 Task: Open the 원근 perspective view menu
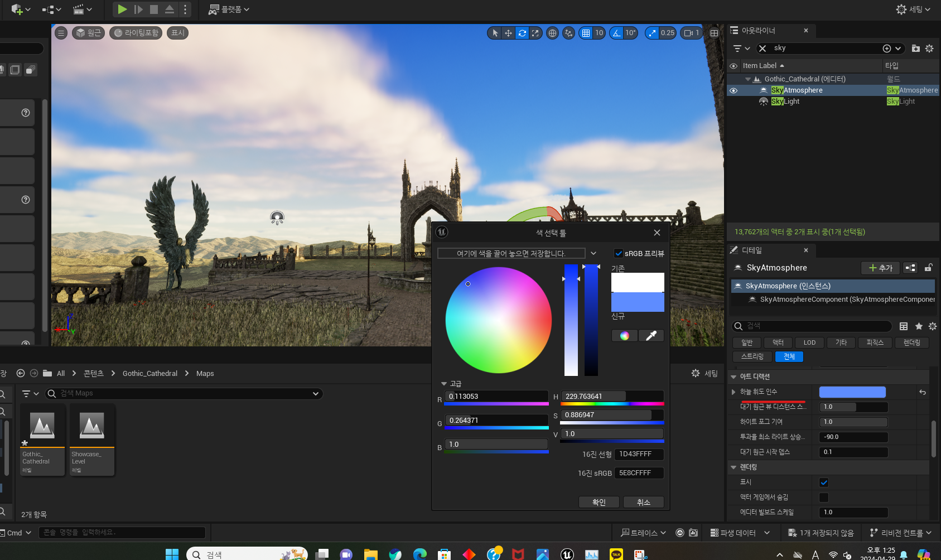pyautogui.click(x=88, y=33)
